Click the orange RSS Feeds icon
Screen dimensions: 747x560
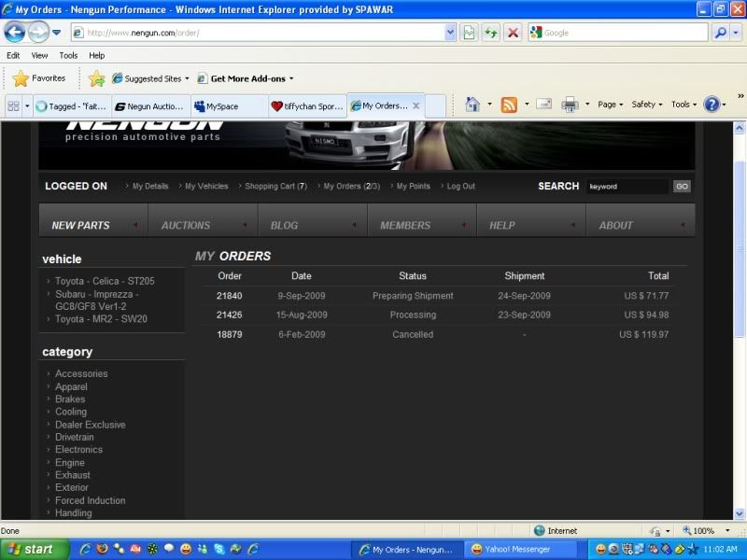click(509, 105)
